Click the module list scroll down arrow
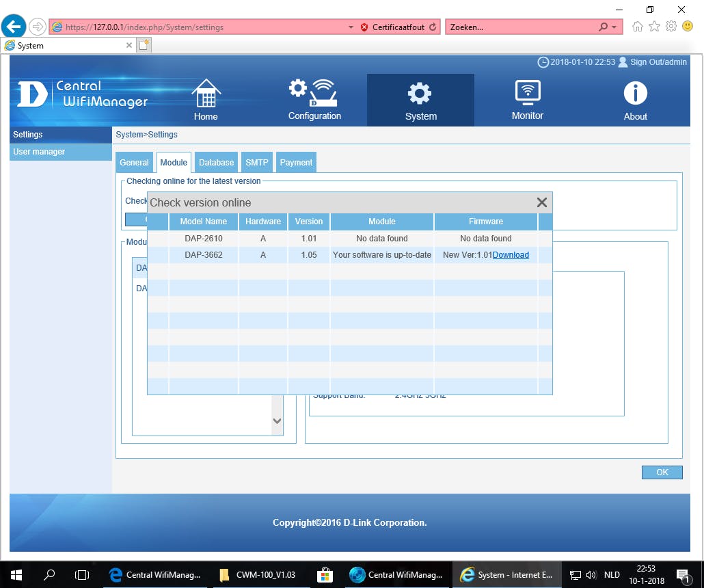The image size is (704, 588). [x=277, y=421]
